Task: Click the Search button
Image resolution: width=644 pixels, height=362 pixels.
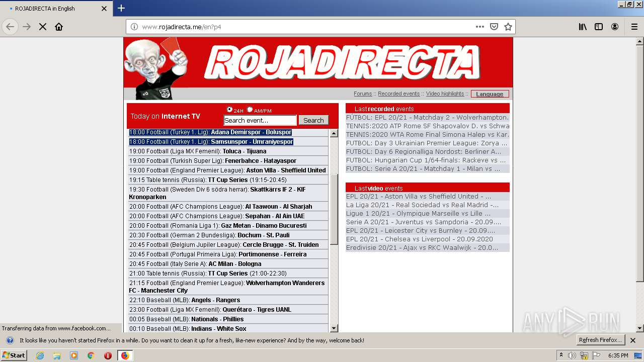Action: 313,120
